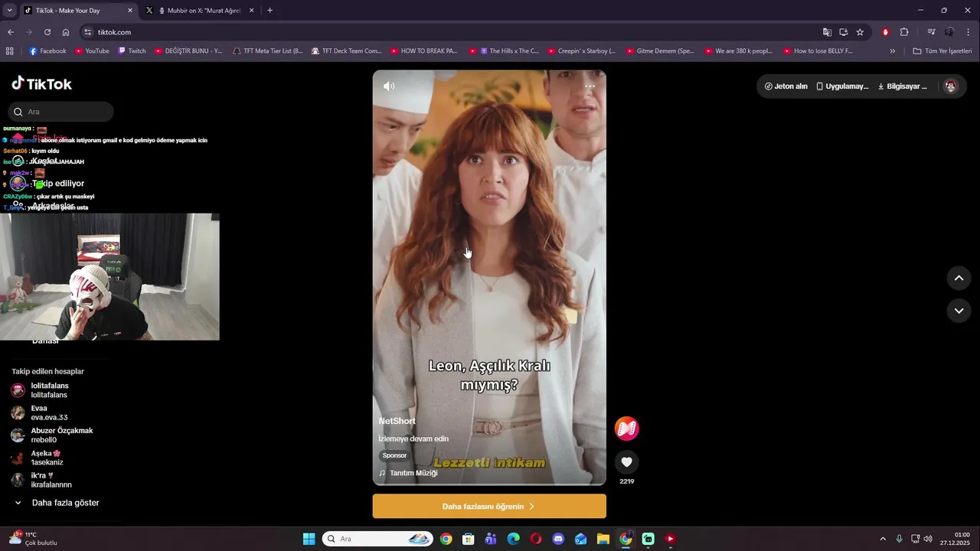Open ik'ra ikrafalannnn followed account
980x551 pixels.
[42, 480]
